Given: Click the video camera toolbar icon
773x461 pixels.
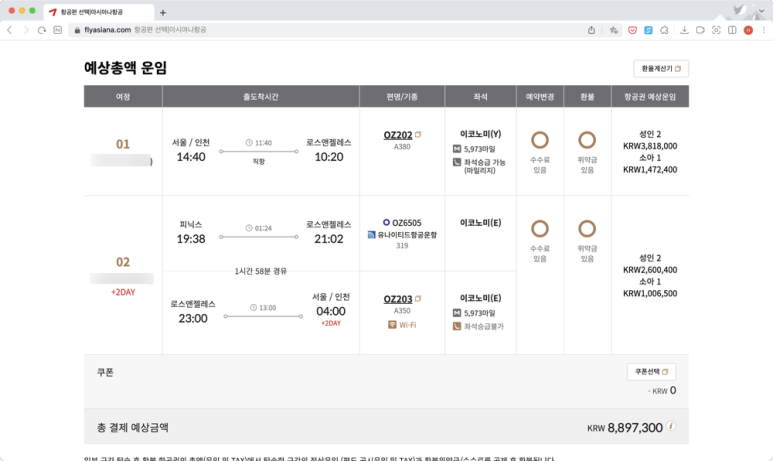Looking at the screenshot, I should [700, 30].
